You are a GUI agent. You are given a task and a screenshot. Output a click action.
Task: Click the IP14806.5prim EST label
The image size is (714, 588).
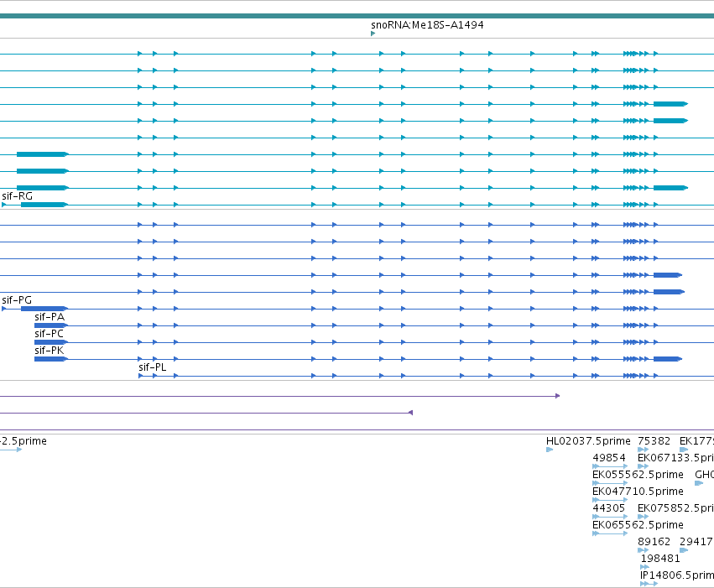click(676, 575)
